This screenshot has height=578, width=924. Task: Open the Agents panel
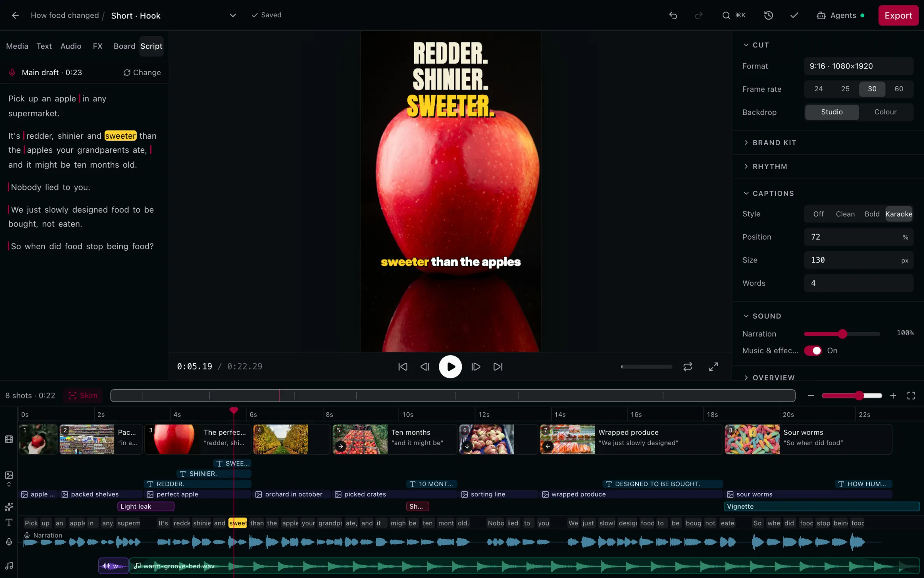841,15
